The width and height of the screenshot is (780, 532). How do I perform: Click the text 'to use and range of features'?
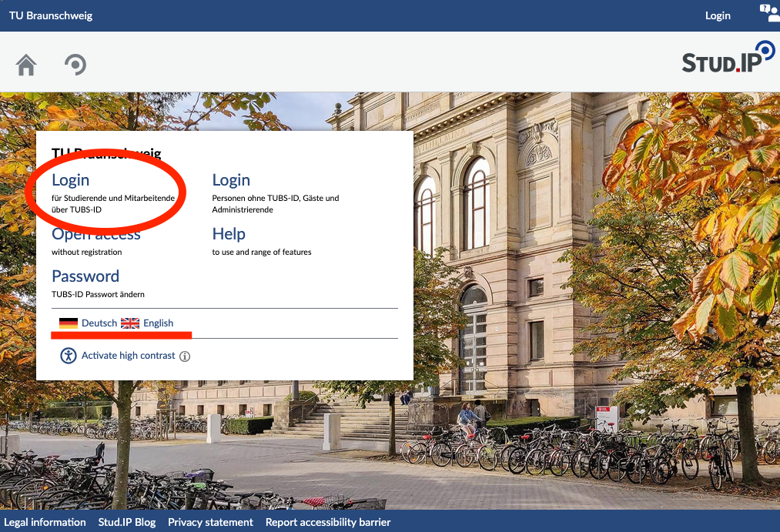[262, 252]
